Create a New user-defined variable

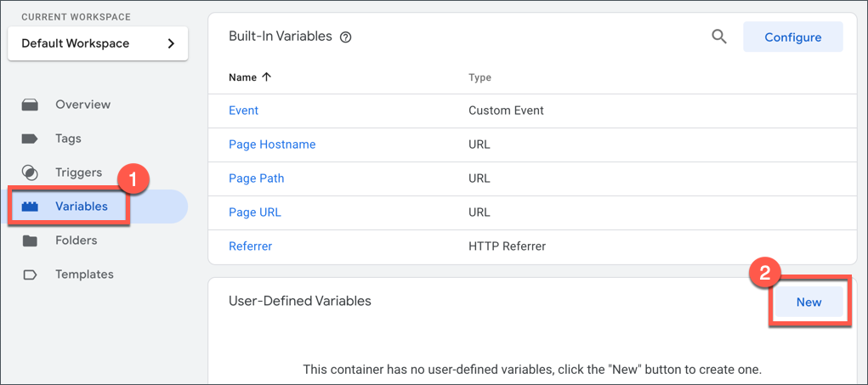click(x=808, y=302)
